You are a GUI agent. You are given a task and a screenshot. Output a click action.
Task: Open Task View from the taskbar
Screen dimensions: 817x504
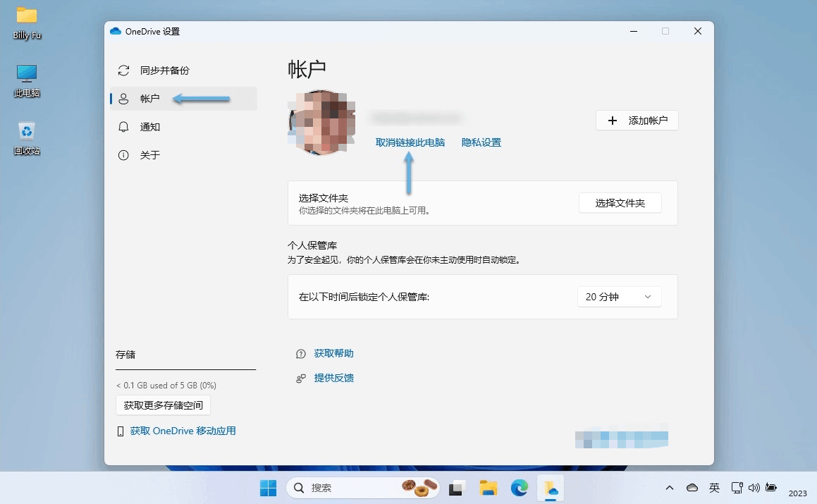[456, 488]
